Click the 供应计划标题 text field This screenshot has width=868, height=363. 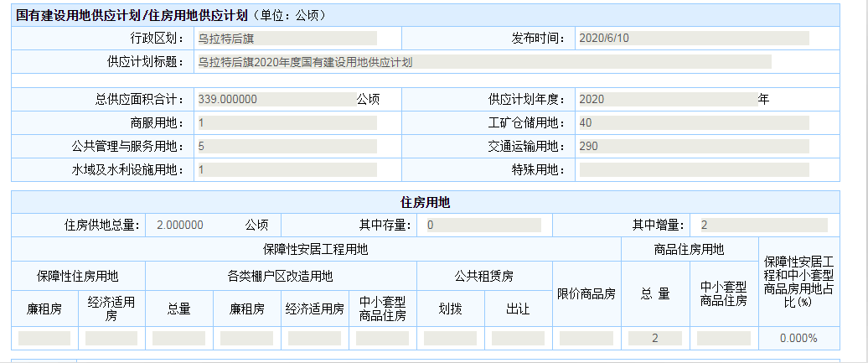point(483,62)
